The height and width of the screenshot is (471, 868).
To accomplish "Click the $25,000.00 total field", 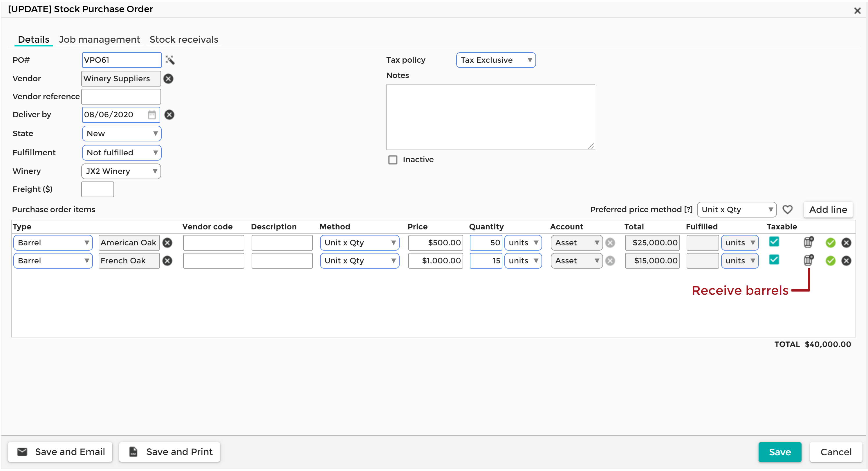I will point(652,243).
